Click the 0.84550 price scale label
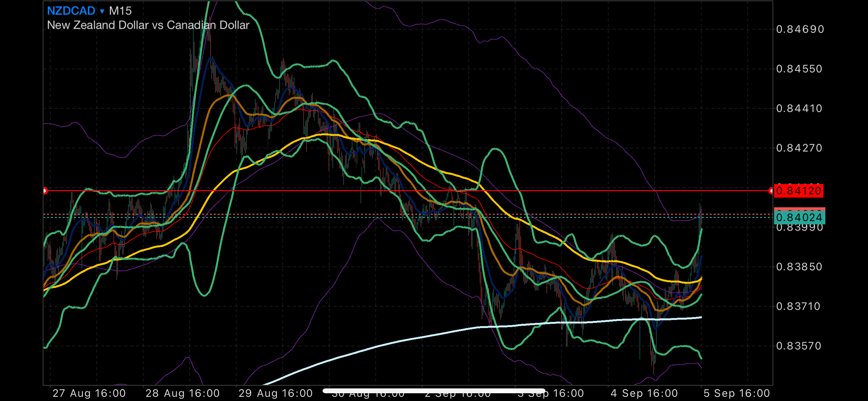Image resolution: width=868 pixels, height=401 pixels. click(799, 69)
